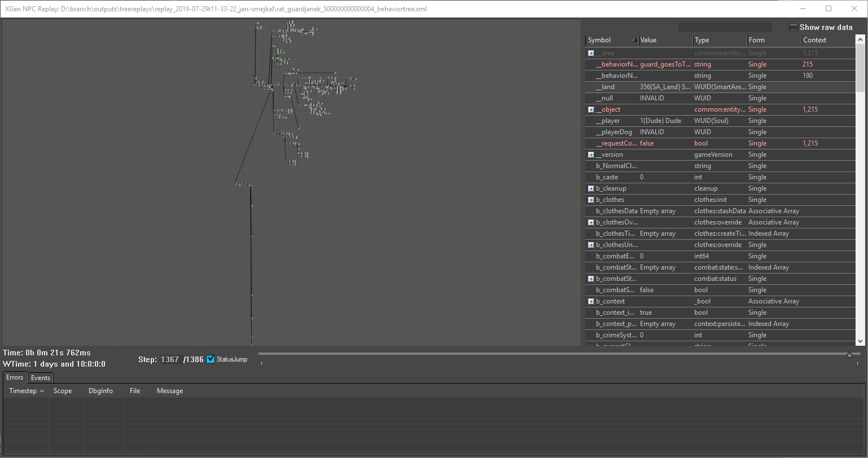Select the Errors tab
868x458 pixels.
[x=15, y=377]
